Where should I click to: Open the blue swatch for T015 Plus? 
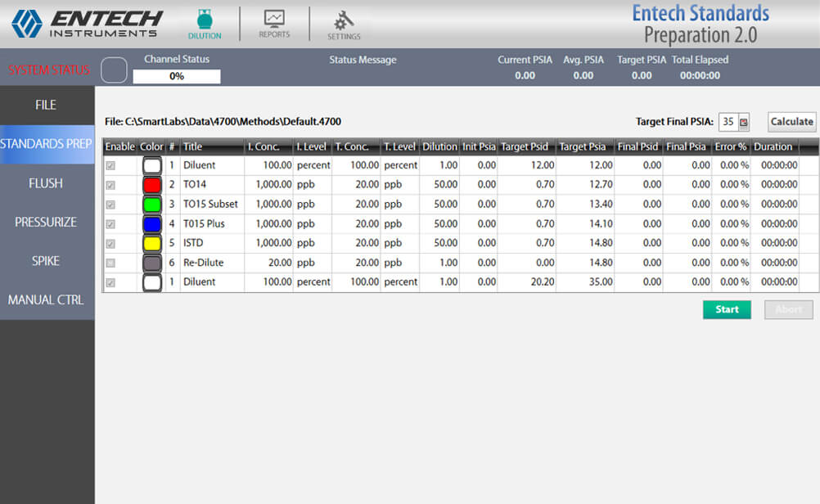pos(152,224)
